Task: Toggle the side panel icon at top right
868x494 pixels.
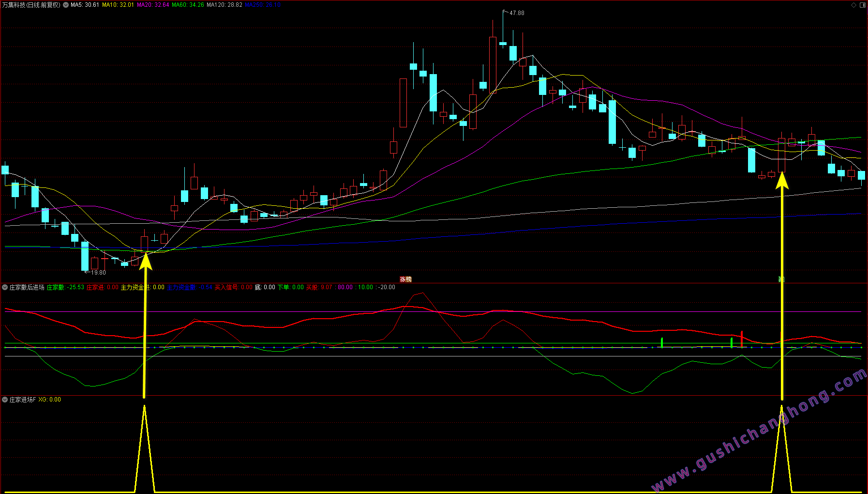Action: click(862, 5)
